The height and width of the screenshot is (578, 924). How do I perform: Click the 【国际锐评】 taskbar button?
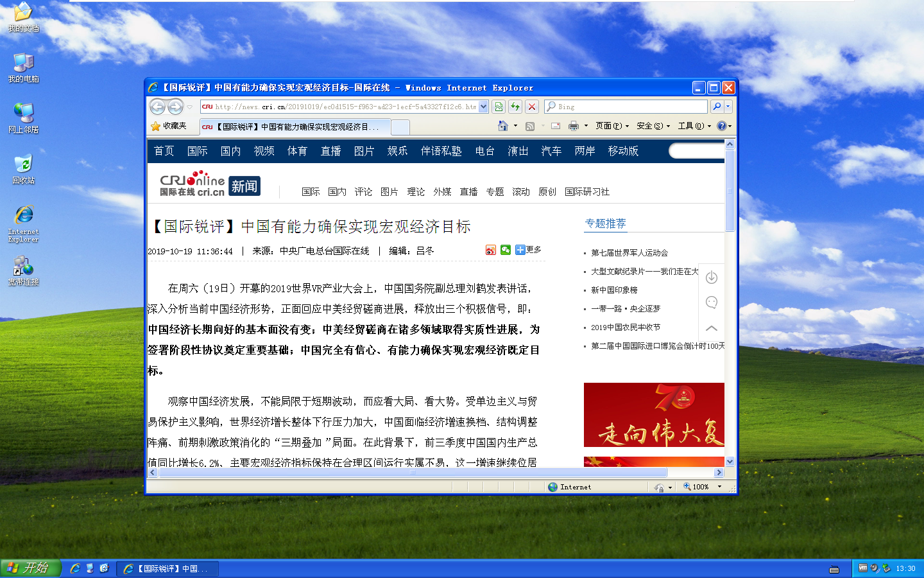[168, 568]
